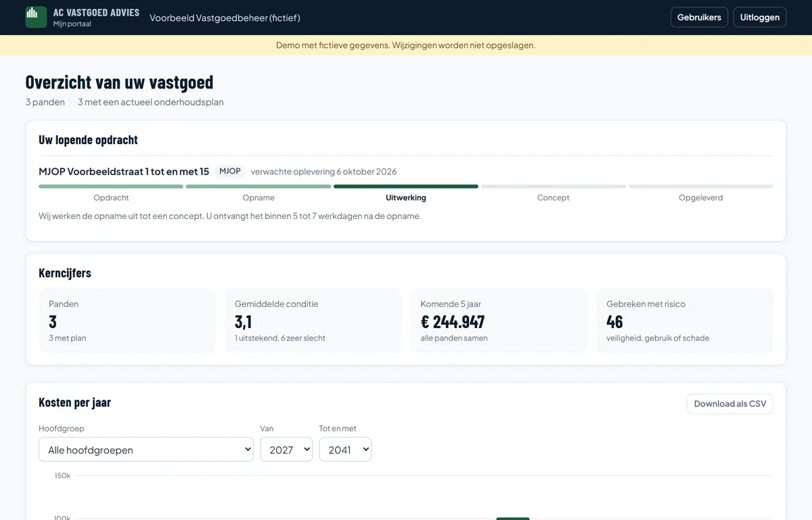The width and height of the screenshot is (812, 520).
Task: Open the Hoofdgroep dropdown
Action: point(146,450)
